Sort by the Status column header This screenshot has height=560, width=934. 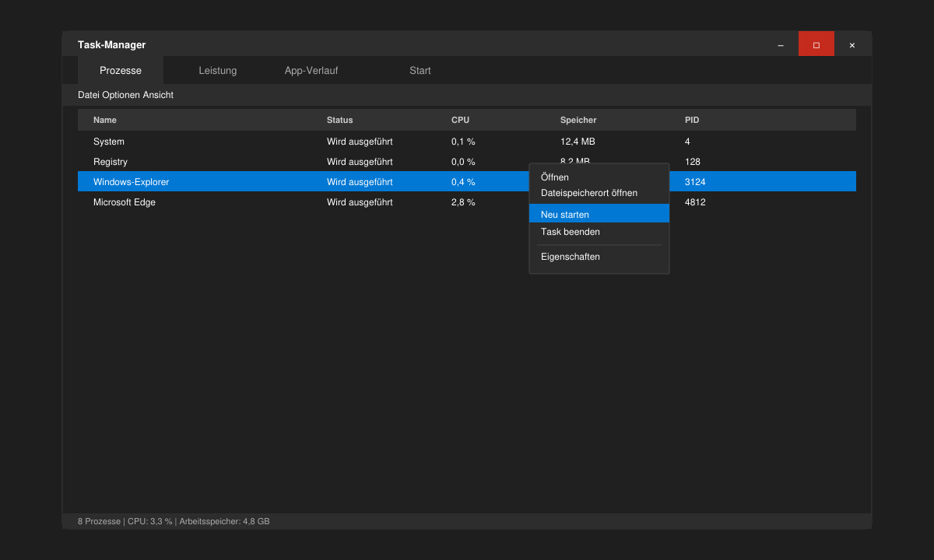[x=340, y=120]
